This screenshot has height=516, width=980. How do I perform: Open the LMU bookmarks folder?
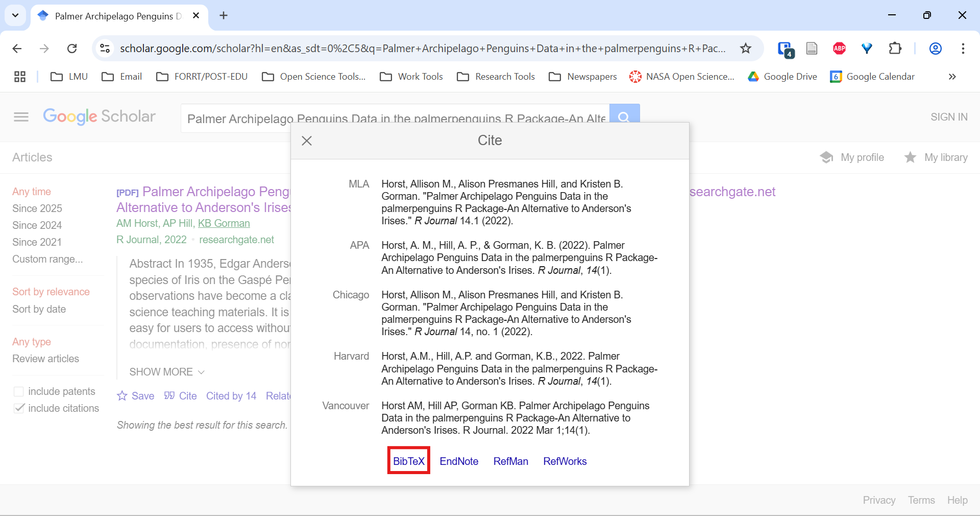tap(69, 77)
